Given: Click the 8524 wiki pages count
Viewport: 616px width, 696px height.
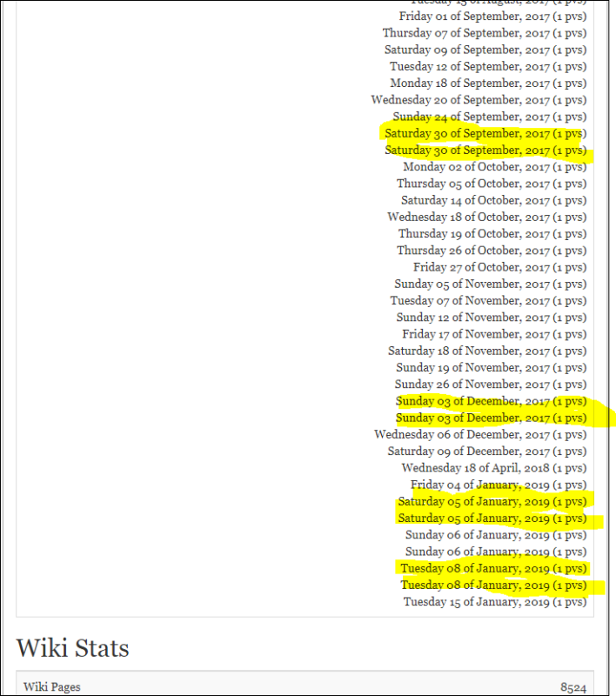Looking at the screenshot, I should point(573,687).
